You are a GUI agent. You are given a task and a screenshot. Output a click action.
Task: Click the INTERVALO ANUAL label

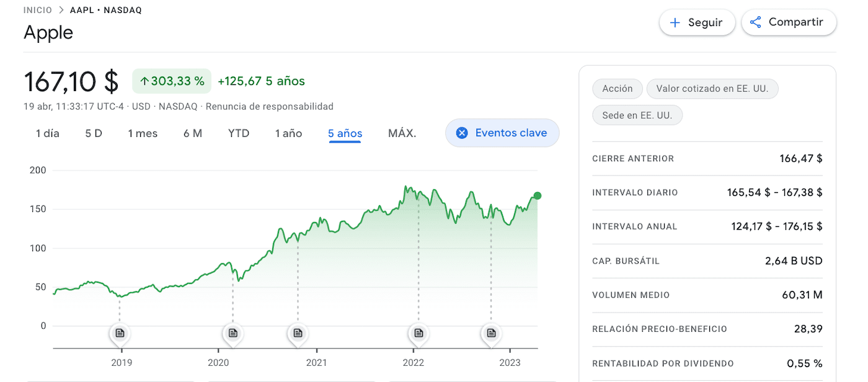[x=635, y=227]
